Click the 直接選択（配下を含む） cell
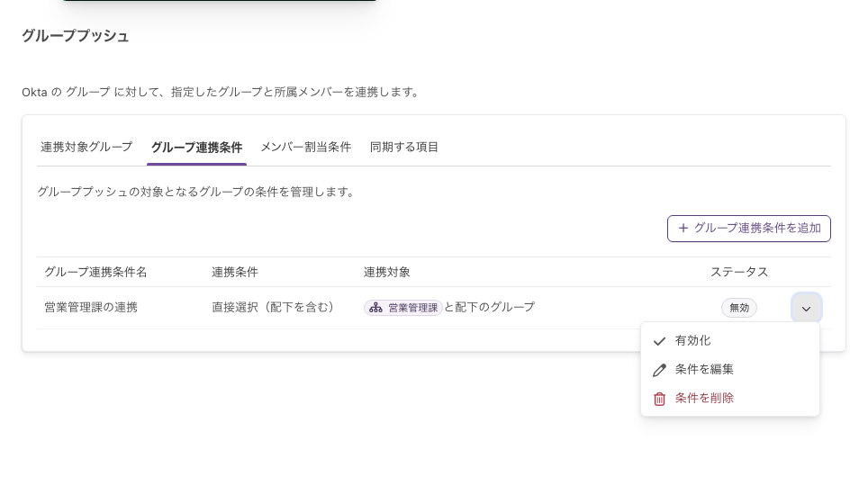Image resolution: width=868 pixels, height=504 pixels. point(276,307)
